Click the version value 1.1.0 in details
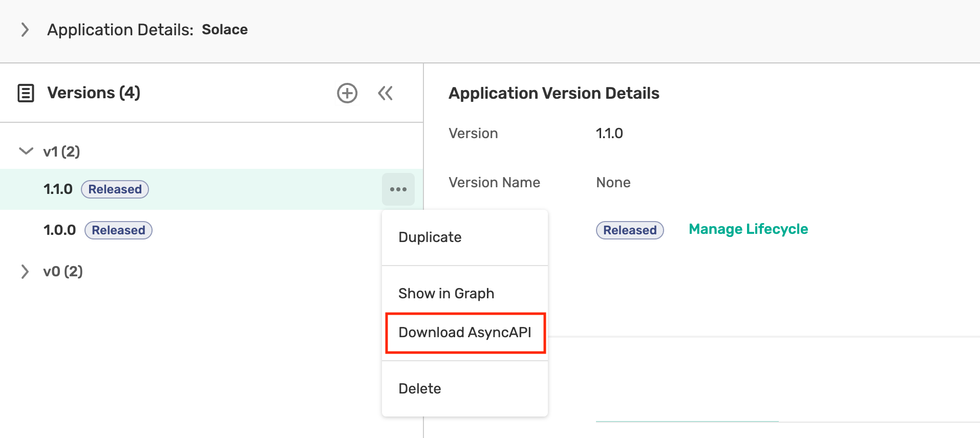 (609, 134)
